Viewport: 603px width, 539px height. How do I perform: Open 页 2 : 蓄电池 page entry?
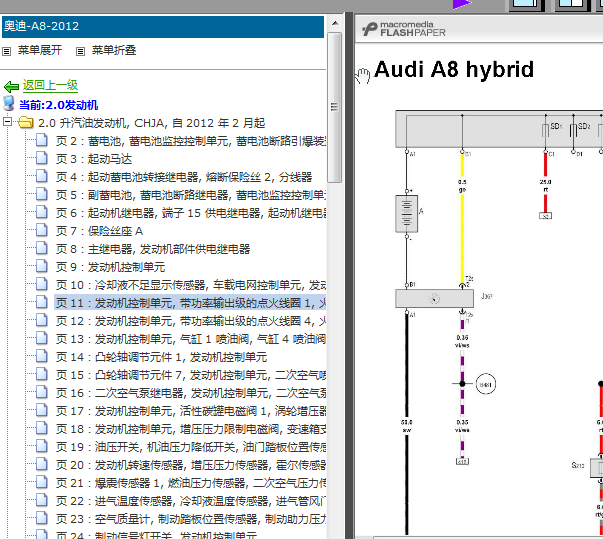point(191,141)
